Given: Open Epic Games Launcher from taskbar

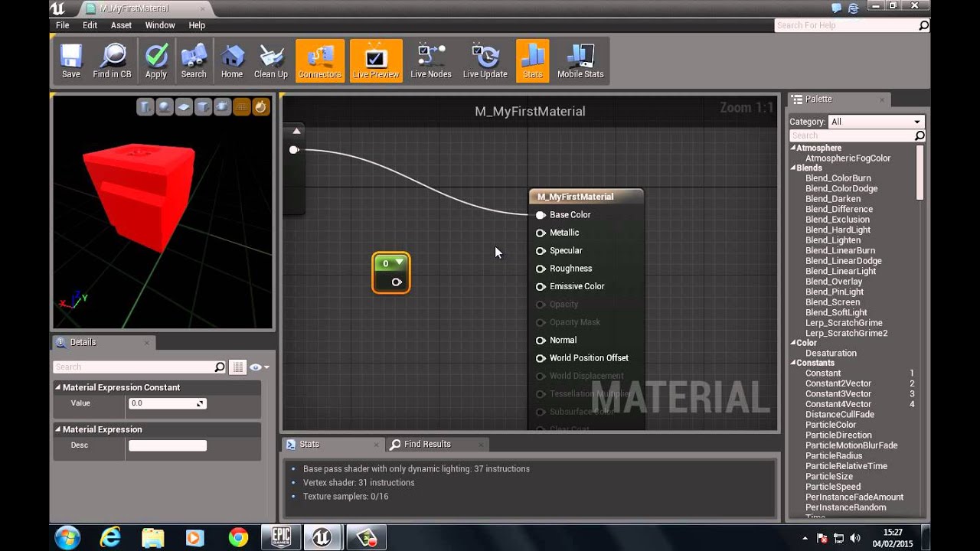Looking at the screenshot, I should coord(281,538).
